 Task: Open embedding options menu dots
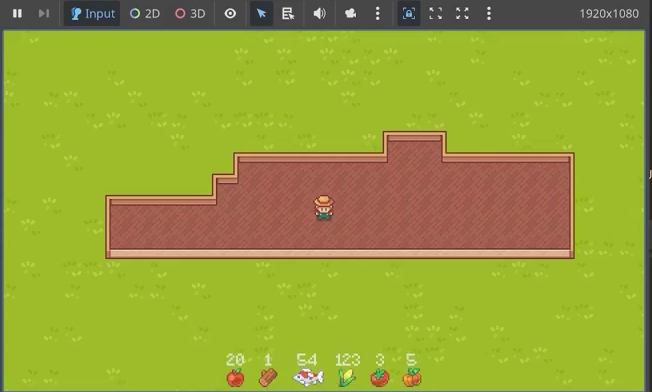point(489,13)
